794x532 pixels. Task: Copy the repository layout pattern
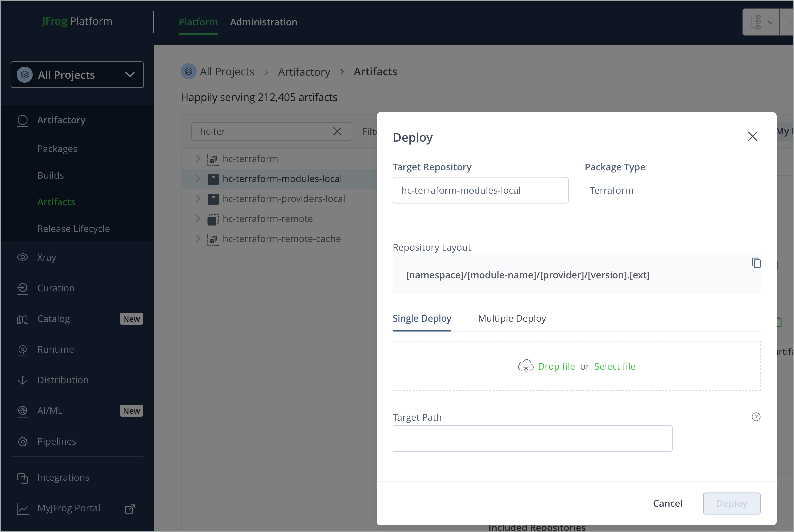pos(756,263)
